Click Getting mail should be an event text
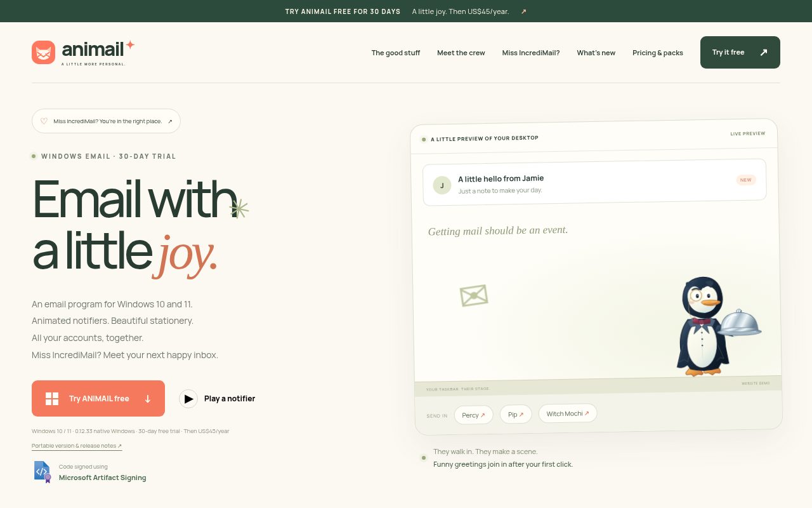This screenshot has height=508, width=812. tap(498, 231)
